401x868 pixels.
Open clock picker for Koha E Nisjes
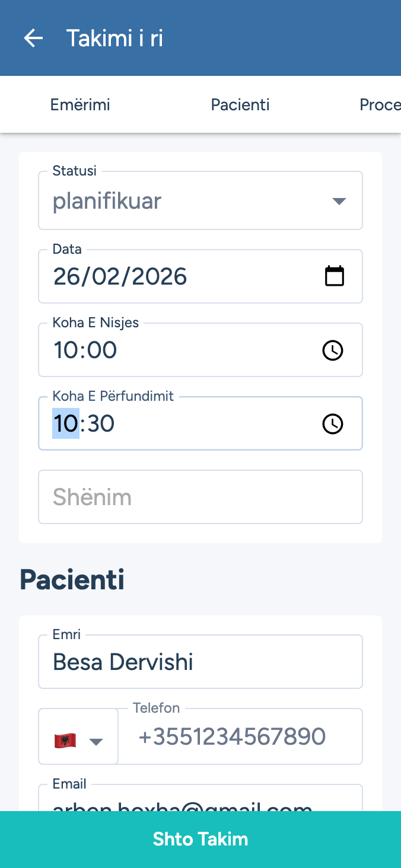coord(333,350)
